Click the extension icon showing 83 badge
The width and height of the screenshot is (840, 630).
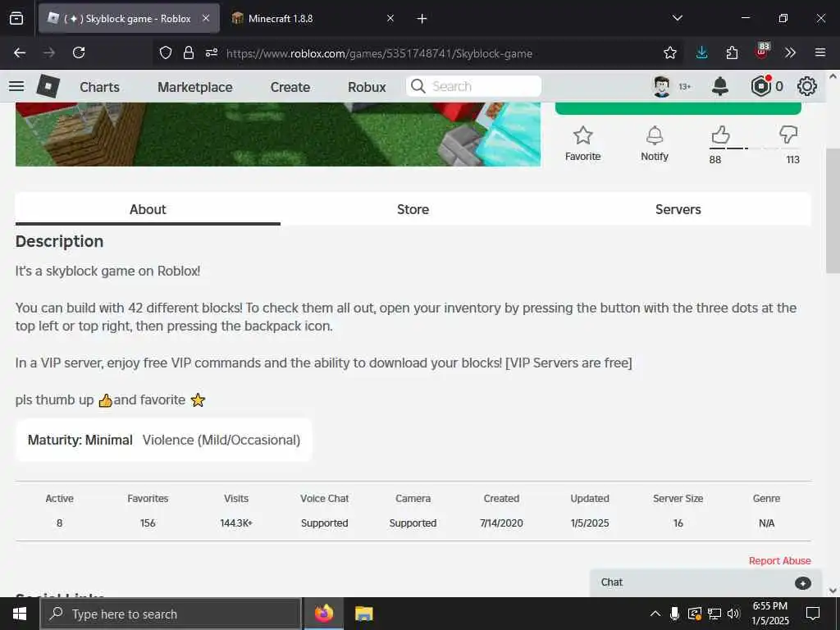[762, 50]
